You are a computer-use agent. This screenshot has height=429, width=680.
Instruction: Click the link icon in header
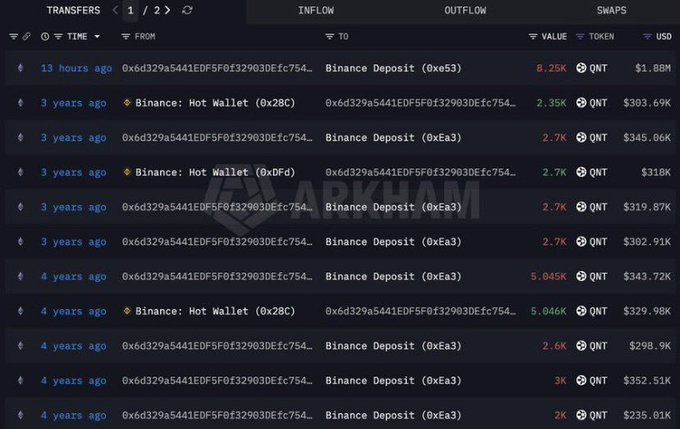point(26,36)
